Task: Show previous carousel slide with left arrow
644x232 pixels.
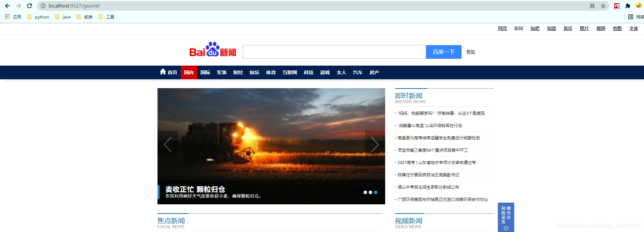Action: point(167,145)
